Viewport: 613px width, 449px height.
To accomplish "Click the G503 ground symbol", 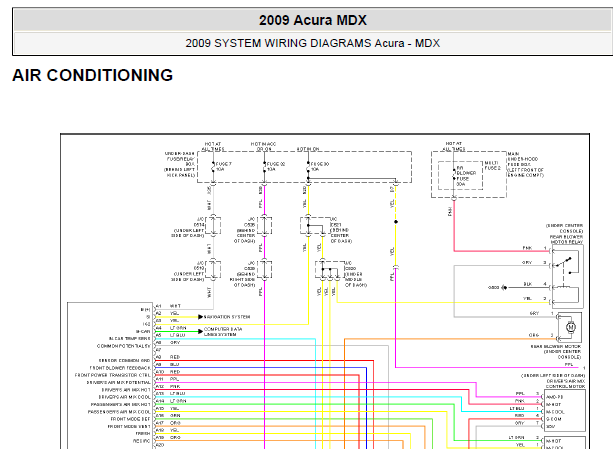I will (498, 288).
